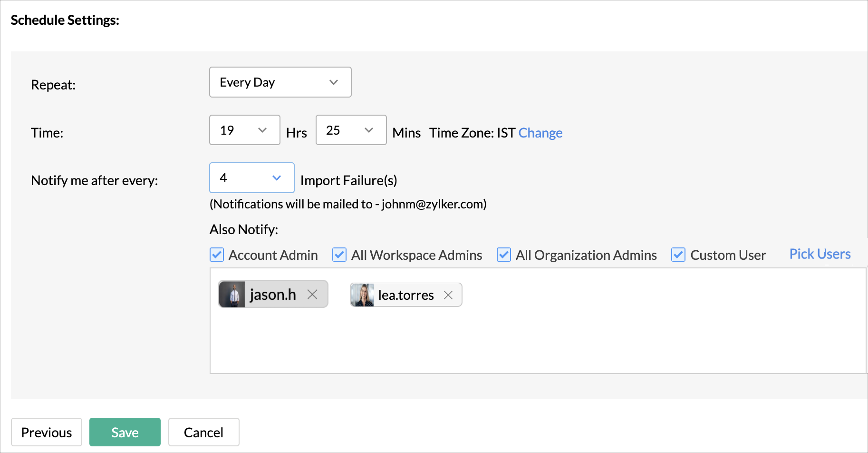The image size is (868, 453).
Task: Uncheck the Account Admin checkbox
Action: click(217, 255)
